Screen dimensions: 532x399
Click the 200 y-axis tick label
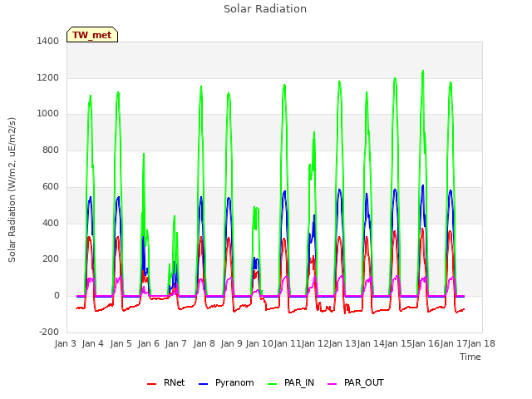(51, 259)
